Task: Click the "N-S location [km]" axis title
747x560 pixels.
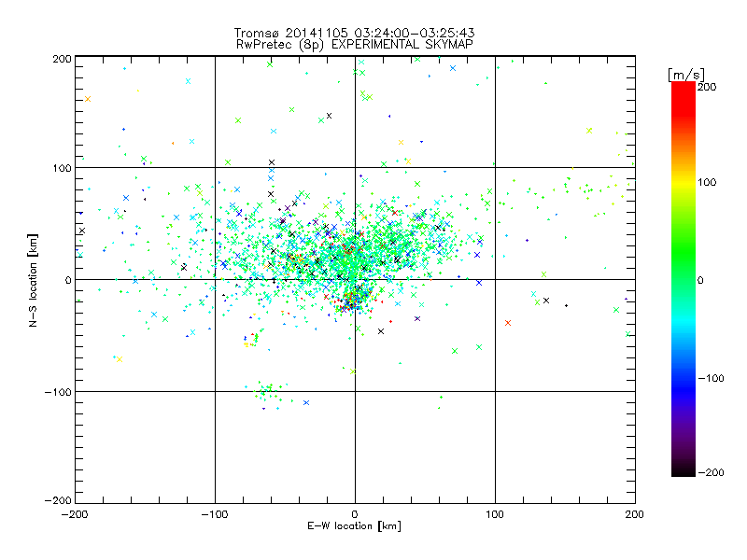Action: pos(33,280)
